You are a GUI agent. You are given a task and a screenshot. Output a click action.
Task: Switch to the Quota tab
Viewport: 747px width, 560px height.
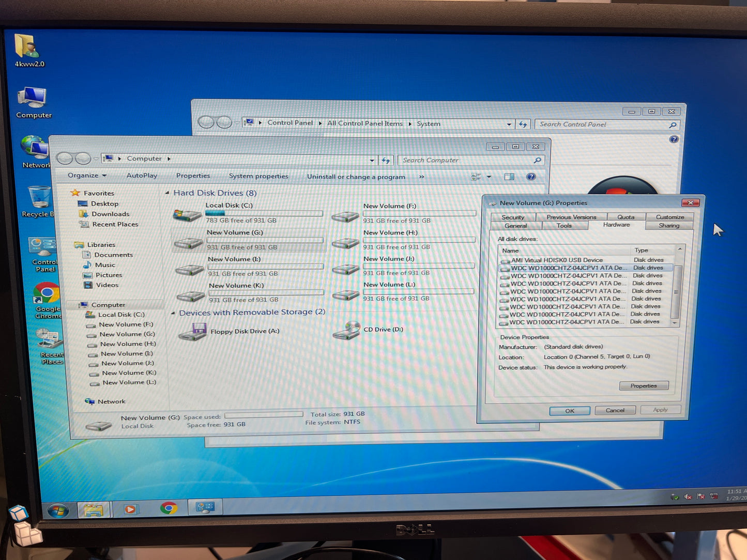click(626, 217)
